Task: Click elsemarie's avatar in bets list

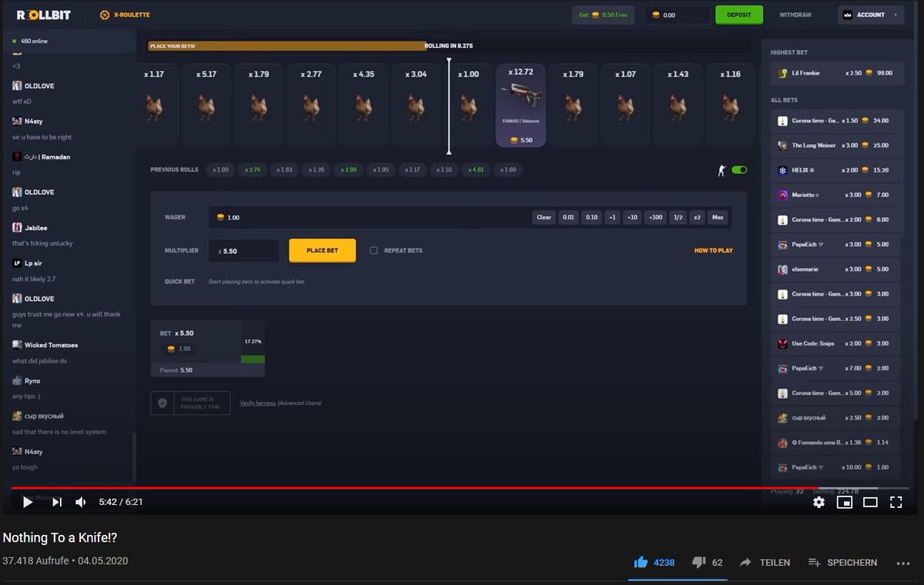Action: click(x=782, y=269)
